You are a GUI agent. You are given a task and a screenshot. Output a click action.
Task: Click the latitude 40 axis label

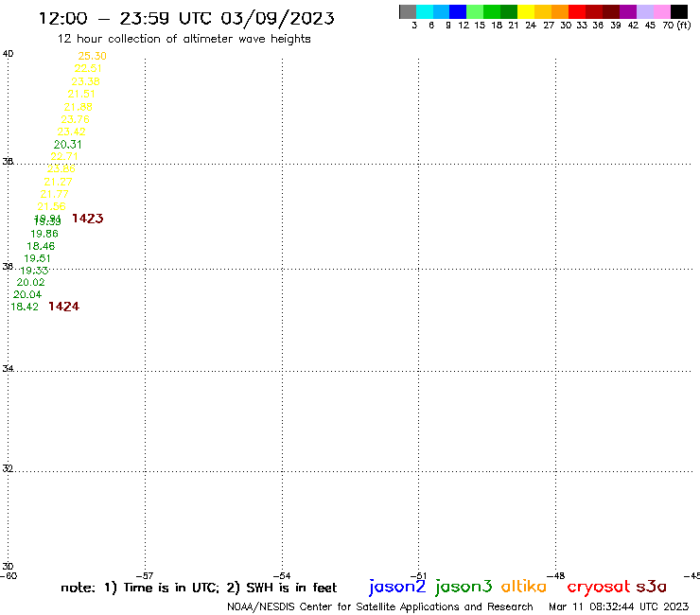(8, 54)
